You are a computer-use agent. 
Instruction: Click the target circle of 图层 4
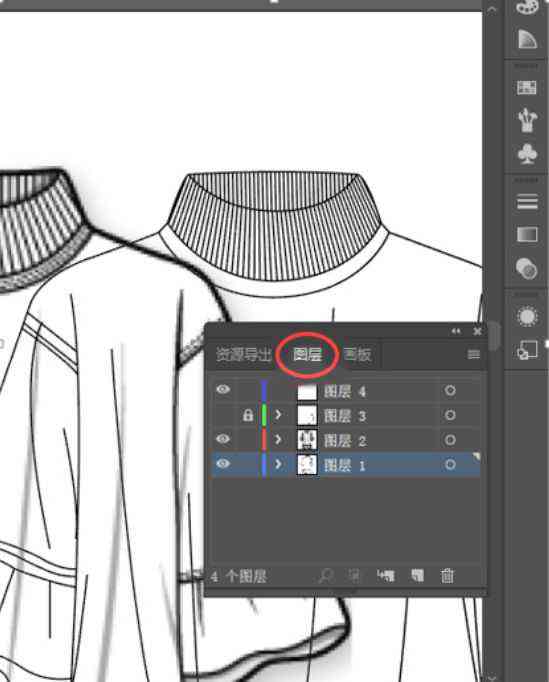coord(450,391)
